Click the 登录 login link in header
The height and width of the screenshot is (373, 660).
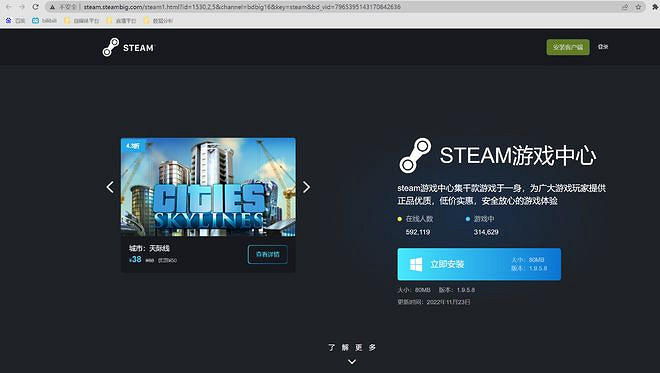pyautogui.click(x=603, y=47)
